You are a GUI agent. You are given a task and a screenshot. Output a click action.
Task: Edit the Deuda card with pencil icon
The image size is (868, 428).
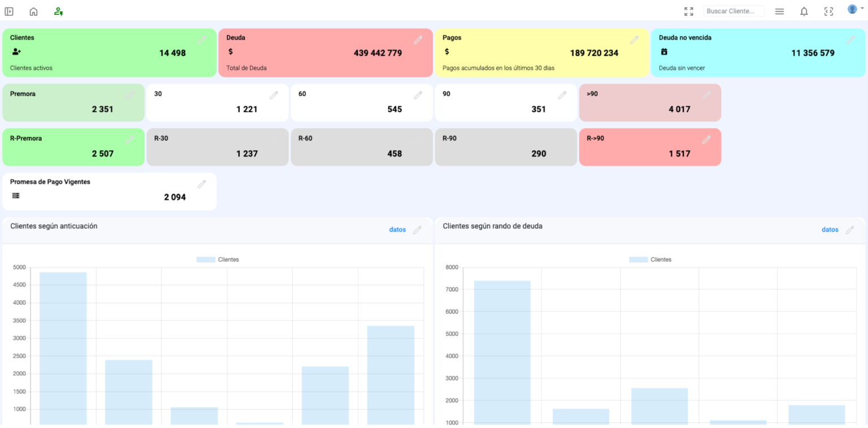click(x=418, y=40)
